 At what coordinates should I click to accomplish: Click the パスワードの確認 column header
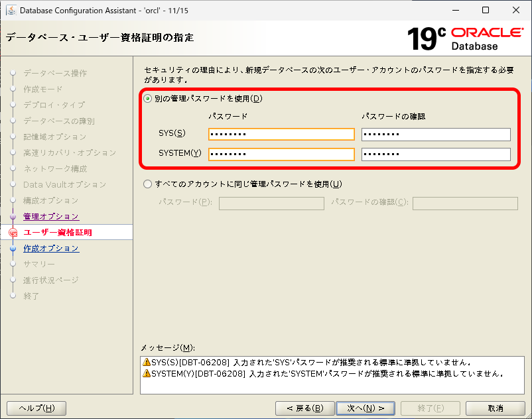[x=393, y=117]
